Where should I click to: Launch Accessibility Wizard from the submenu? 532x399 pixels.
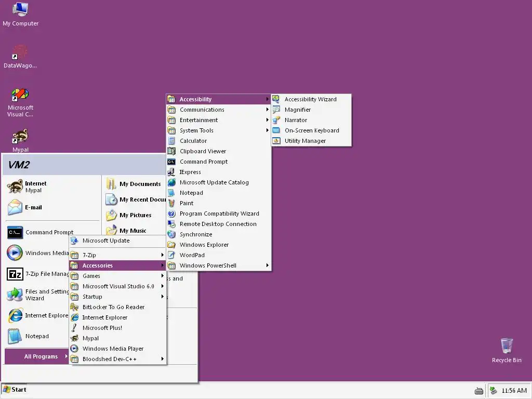click(x=311, y=99)
